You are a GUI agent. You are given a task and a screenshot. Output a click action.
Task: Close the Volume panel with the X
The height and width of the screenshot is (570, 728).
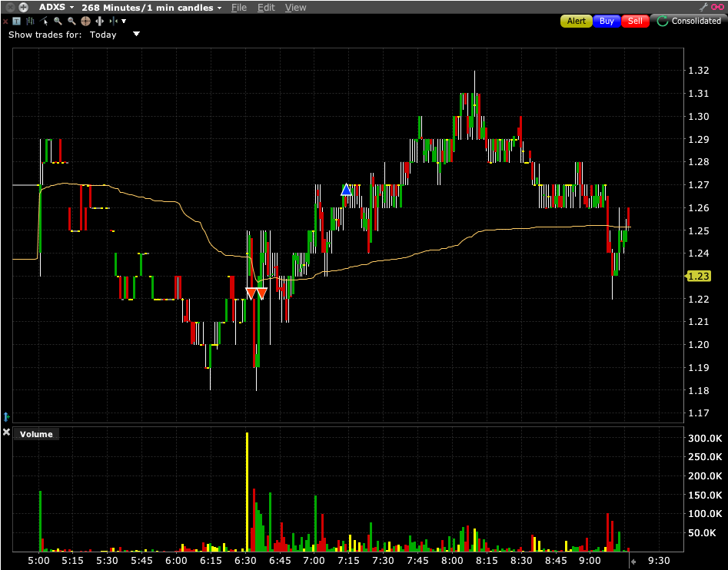click(6, 432)
